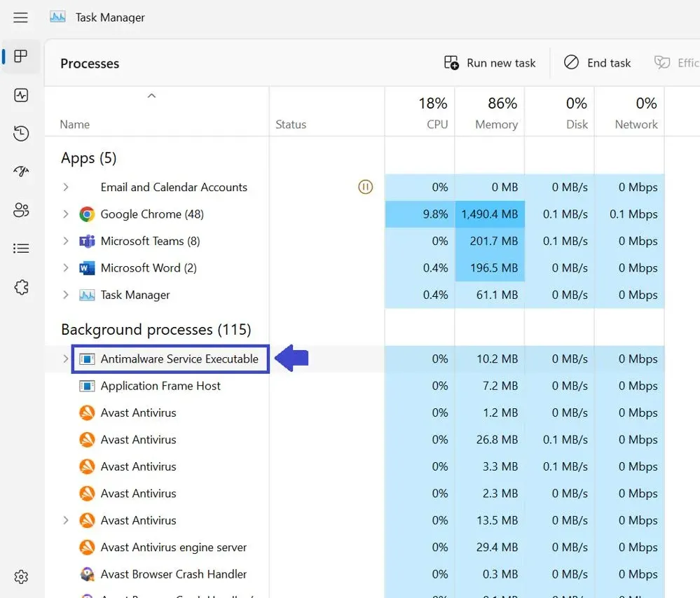Expand the Microsoft Teams (8) group

coord(66,241)
